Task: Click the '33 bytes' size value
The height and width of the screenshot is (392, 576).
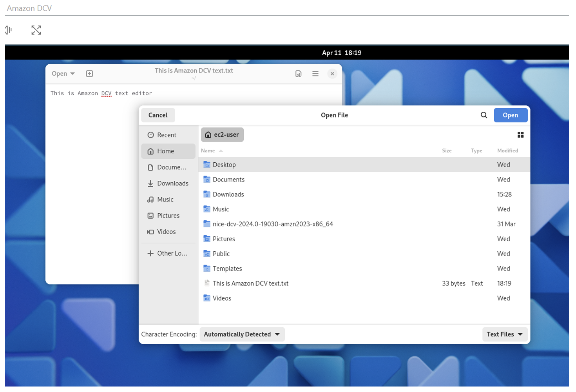Action: coord(454,283)
